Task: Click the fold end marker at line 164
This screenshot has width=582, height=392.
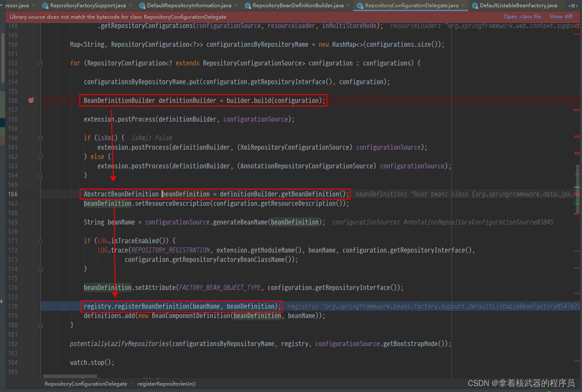Action: 40,175
